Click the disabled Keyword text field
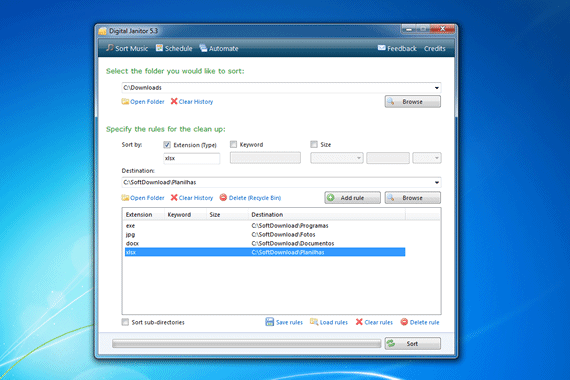This screenshot has height=380, width=570. (265, 158)
